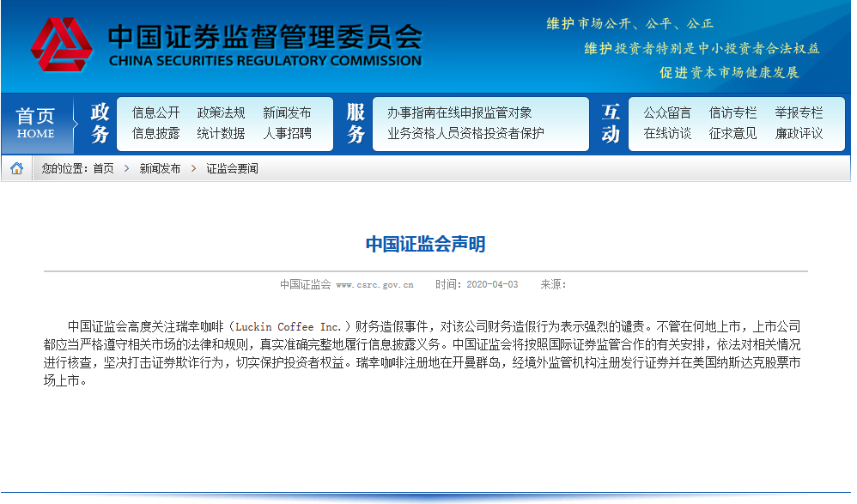The image size is (857, 504).
Task: Click the red CSRC logo emblem
Action: click(x=61, y=45)
